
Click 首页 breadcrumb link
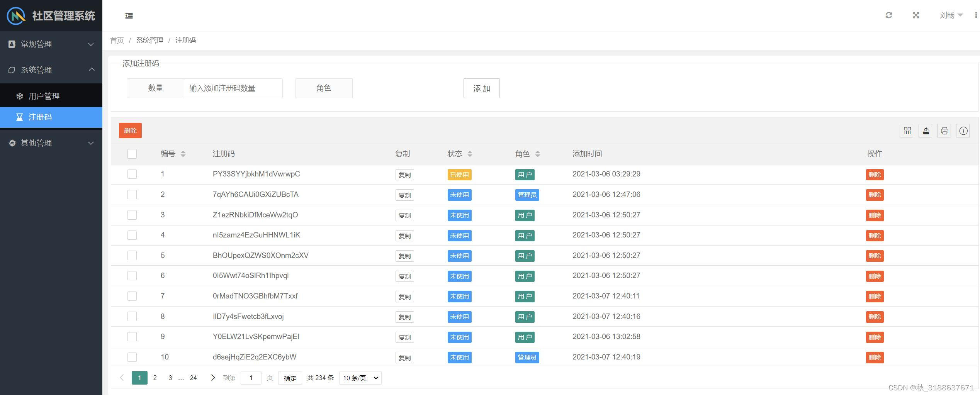pyautogui.click(x=117, y=41)
